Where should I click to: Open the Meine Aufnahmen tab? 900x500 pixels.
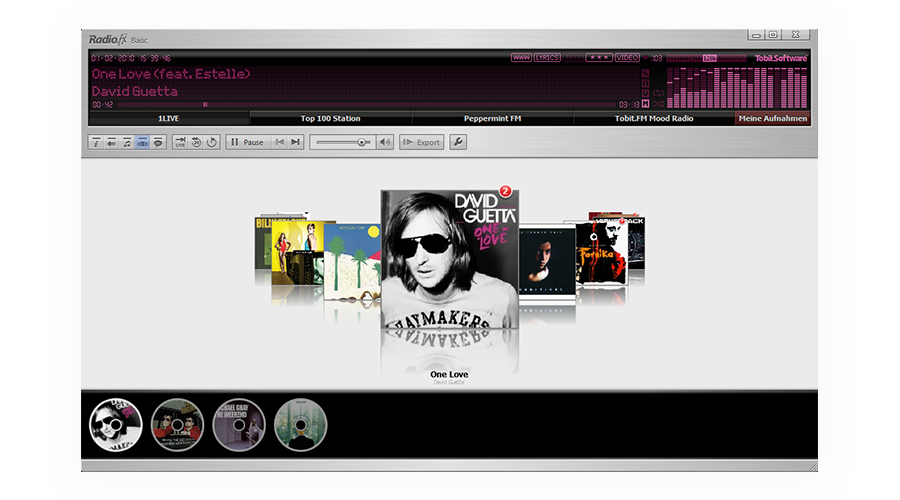[773, 118]
